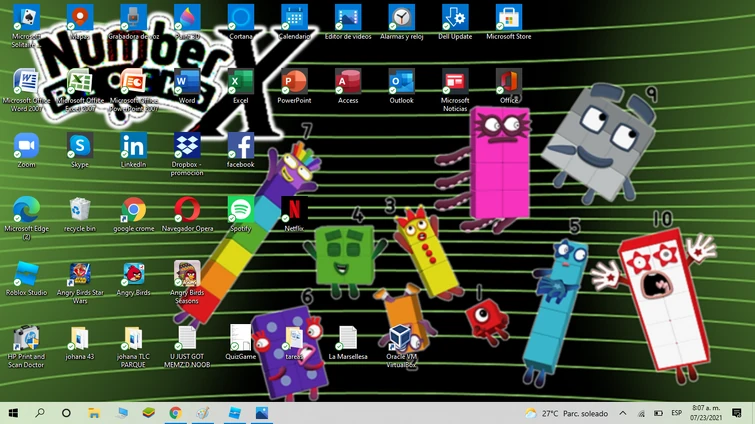Screen dimensions: 755x424
Task: Open Netflix desktop icon
Action: point(294,210)
